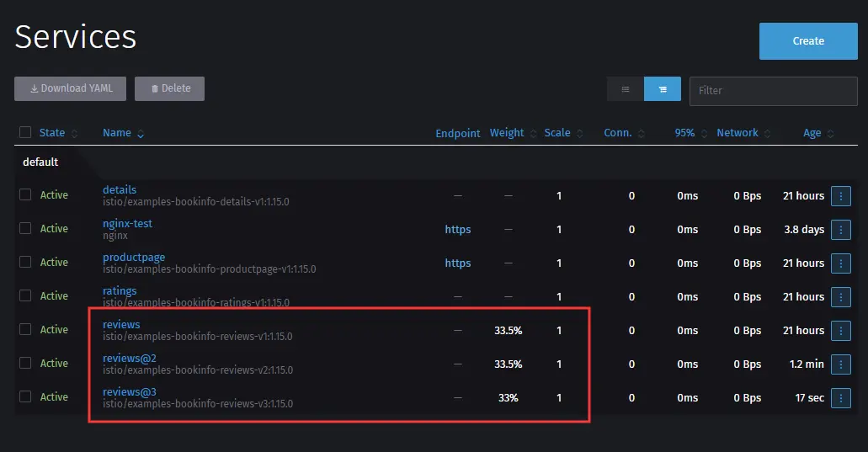Click Download YAML button
The image size is (868, 452).
[x=71, y=88]
